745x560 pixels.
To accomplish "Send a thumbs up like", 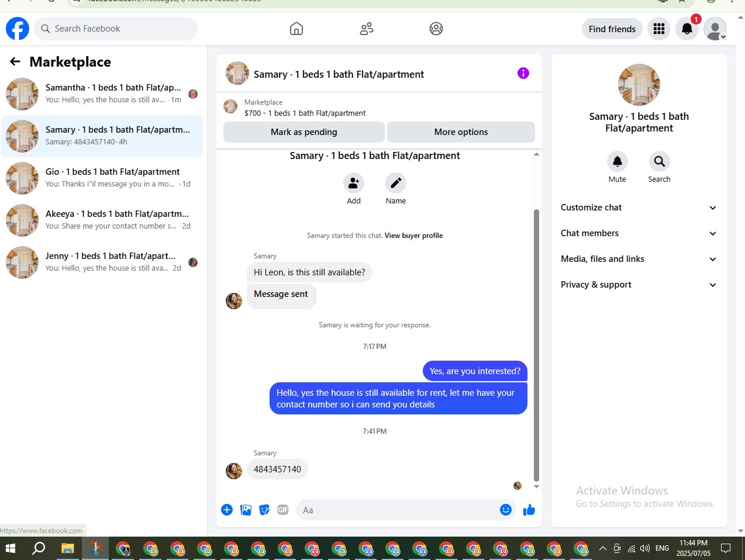I will 529,510.
